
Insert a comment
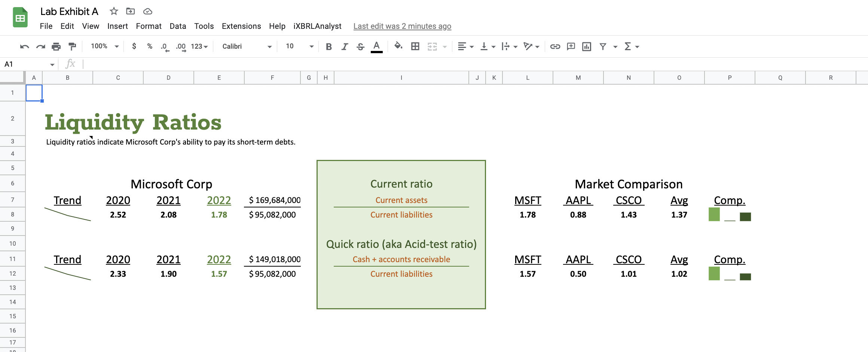coord(571,46)
